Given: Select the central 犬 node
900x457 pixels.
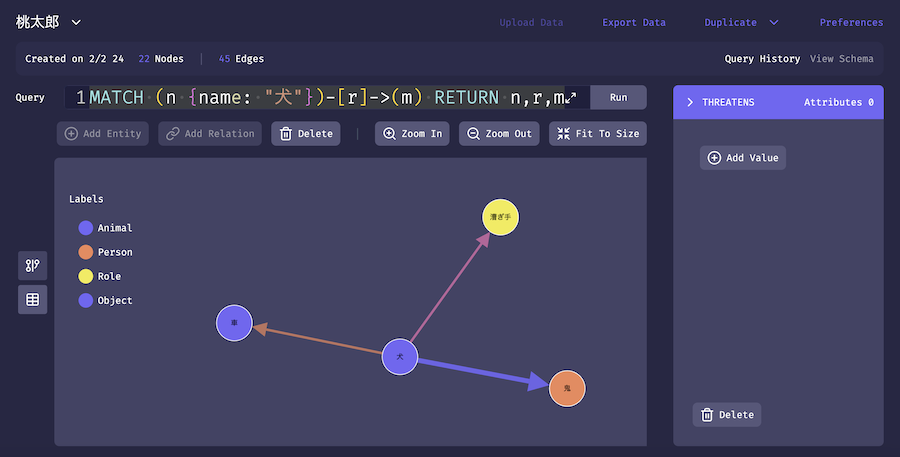Looking at the screenshot, I should tap(399, 357).
